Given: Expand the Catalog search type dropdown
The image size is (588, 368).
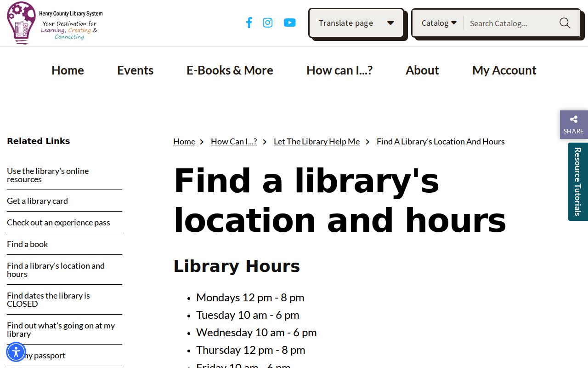Looking at the screenshot, I should [x=439, y=23].
